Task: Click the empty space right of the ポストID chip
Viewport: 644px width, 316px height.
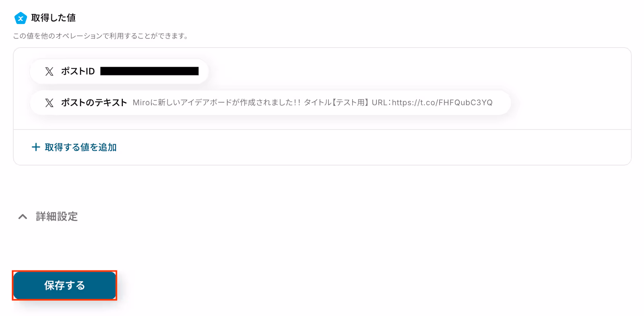Action: (x=419, y=71)
